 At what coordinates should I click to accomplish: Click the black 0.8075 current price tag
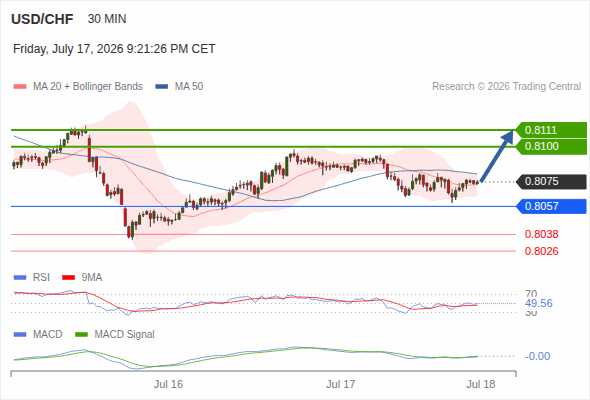[x=551, y=182]
